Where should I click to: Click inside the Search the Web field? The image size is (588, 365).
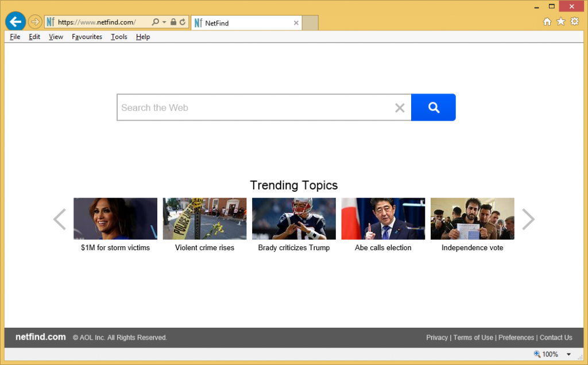pyautogui.click(x=253, y=108)
